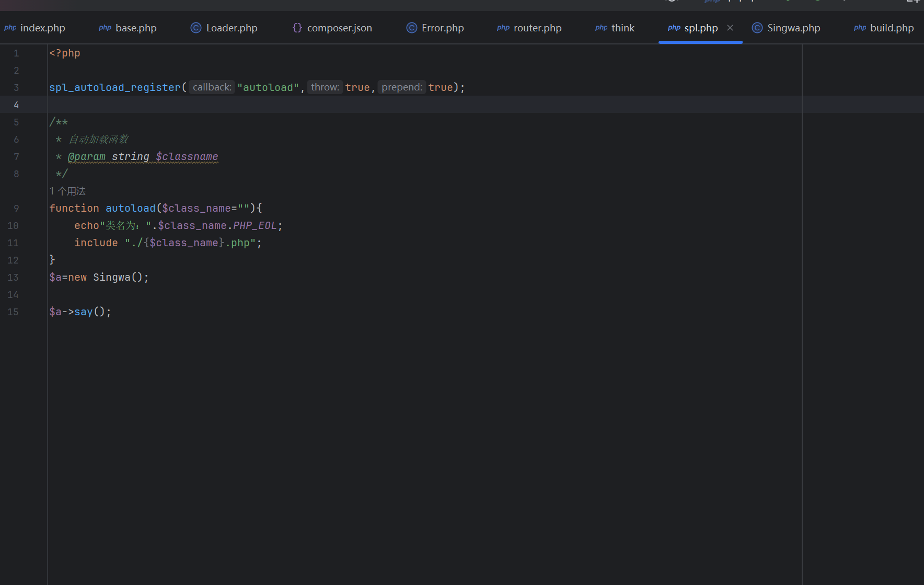Click the PHP_EOL constant on line 10
This screenshot has width=924, height=585.
[255, 225]
